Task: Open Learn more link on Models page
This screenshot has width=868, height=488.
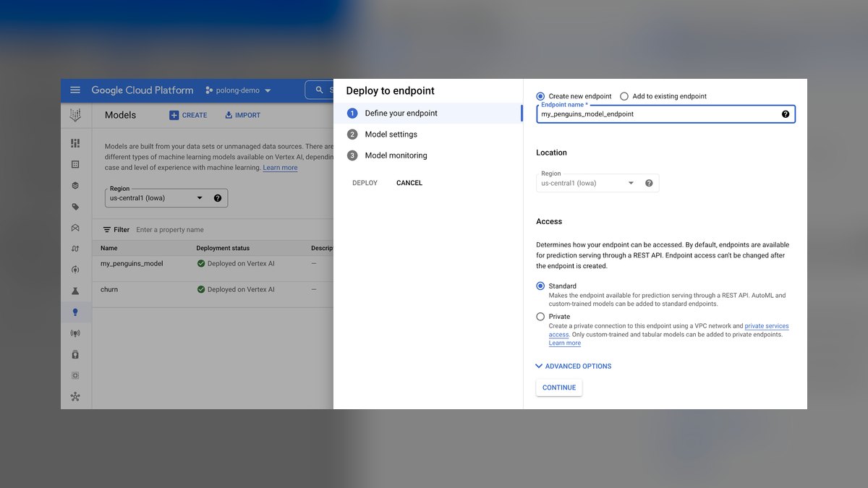Action: (x=280, y=168)
